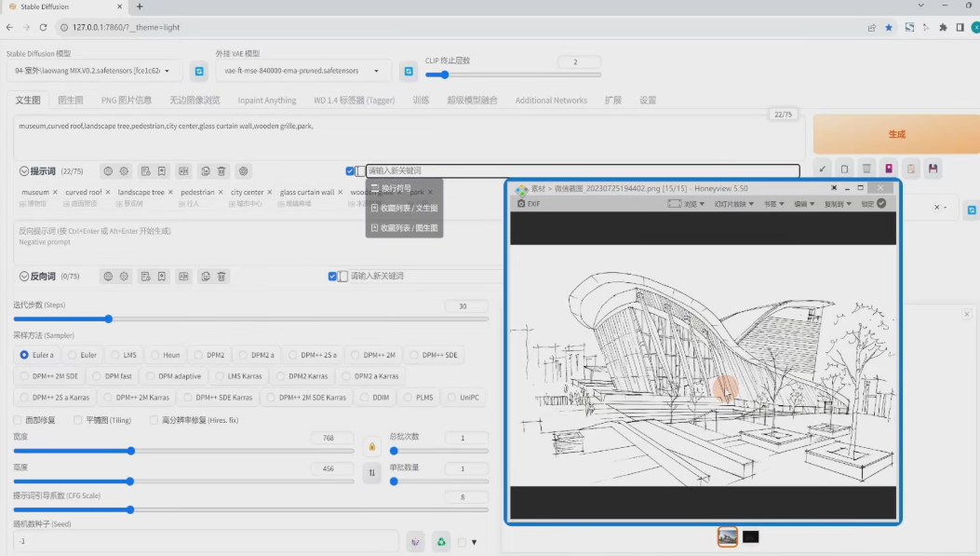
Task: Open the gear settings in the 提示词 row
Action: [124, 170]
